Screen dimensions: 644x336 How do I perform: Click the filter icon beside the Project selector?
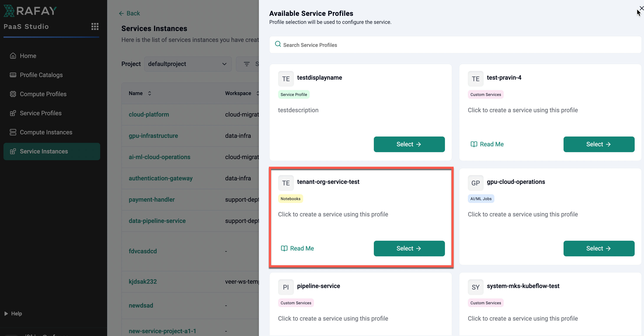pyautogui.click(x=247, y=64)
